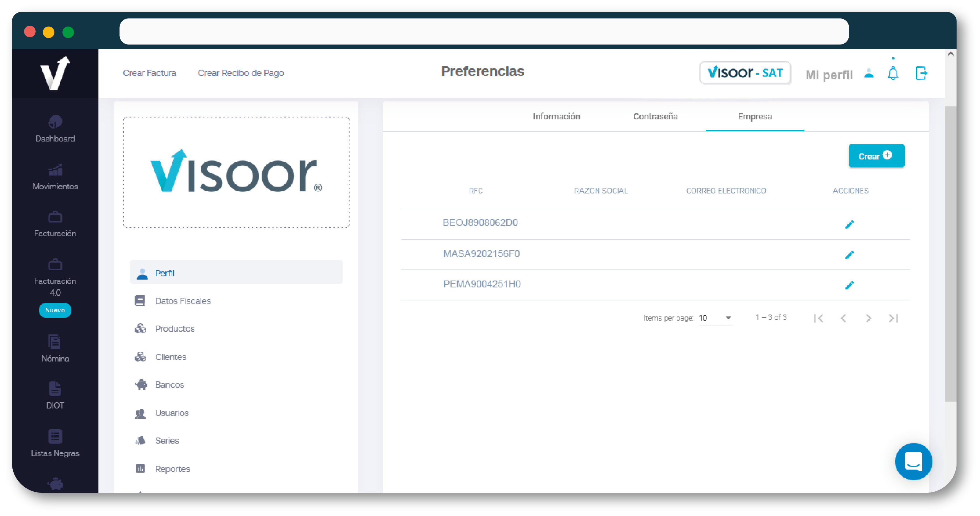Open the Dashboard sidebar icon
The height and width of the screenshot is (516, 980).
(x=55, y=122)
